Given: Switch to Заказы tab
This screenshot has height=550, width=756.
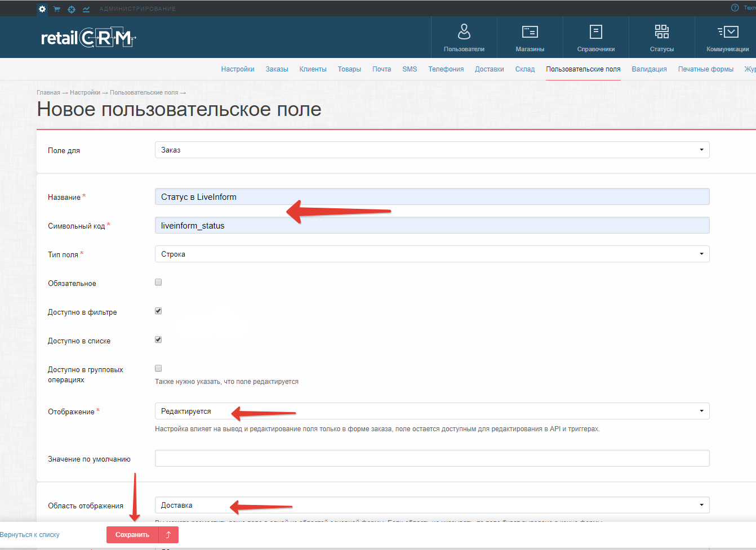Looking at the screenshot, I should (x=277, y=69).
